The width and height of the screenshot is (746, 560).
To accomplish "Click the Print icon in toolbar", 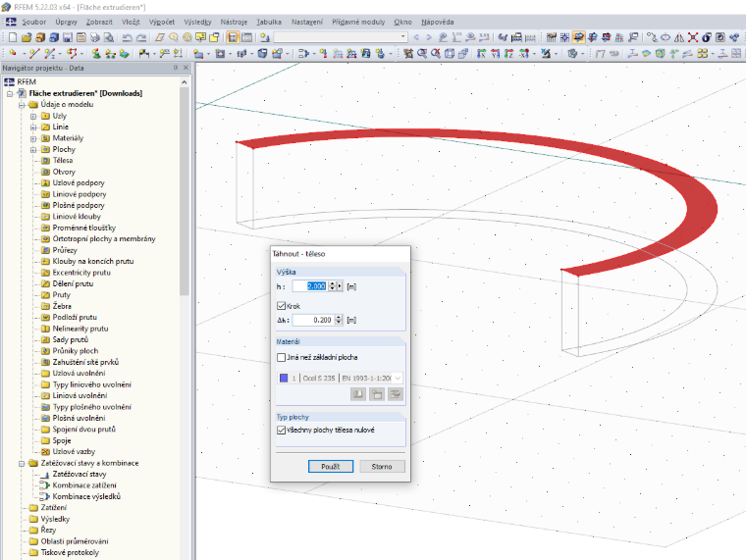I will (95, 37).
